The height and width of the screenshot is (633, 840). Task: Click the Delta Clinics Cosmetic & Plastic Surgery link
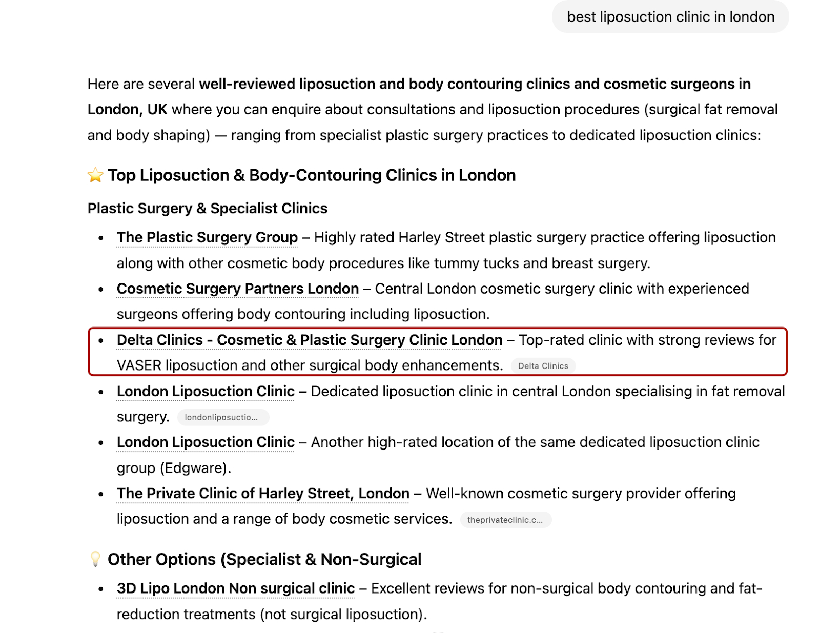tap(310, 340)
